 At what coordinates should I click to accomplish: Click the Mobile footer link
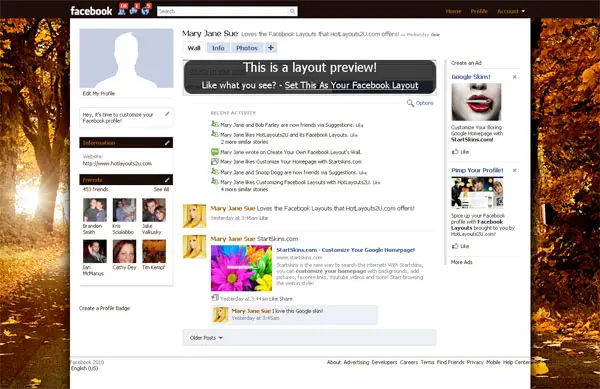(493, 362)
